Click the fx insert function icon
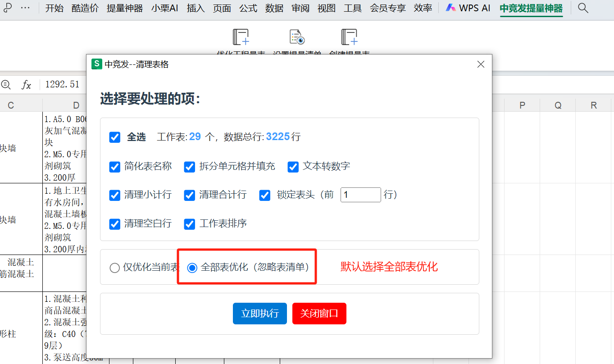 27,84
